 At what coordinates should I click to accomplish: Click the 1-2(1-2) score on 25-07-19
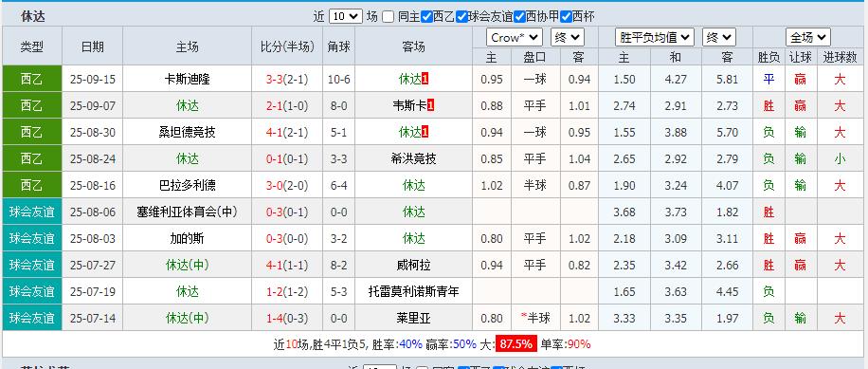(x=287, y=291)
